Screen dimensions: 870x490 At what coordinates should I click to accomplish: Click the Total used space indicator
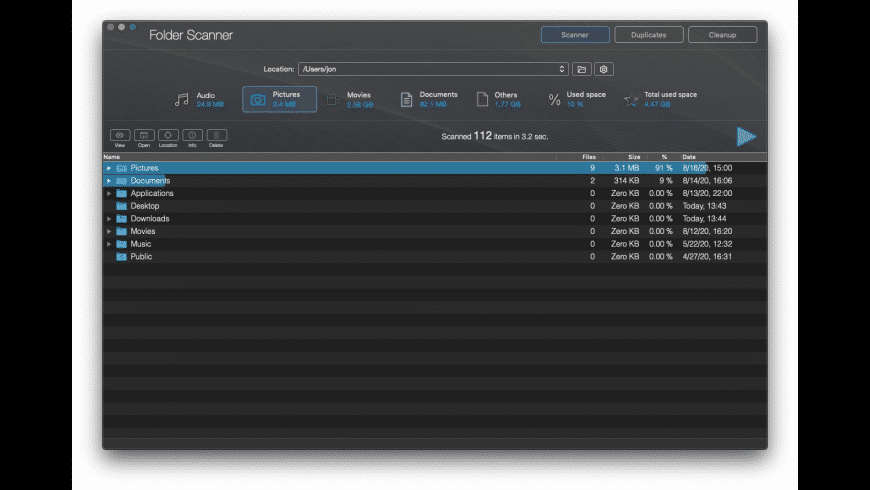coord(660,99)
